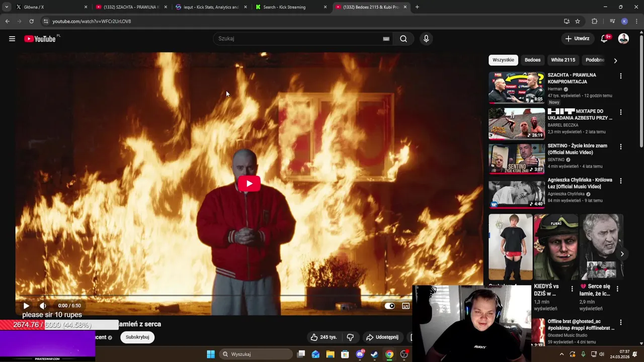The height and width of the screenshot is (362, 644).
Task: Open the Offline brat @ghosted_ac video
Action: tap(581, 325)
